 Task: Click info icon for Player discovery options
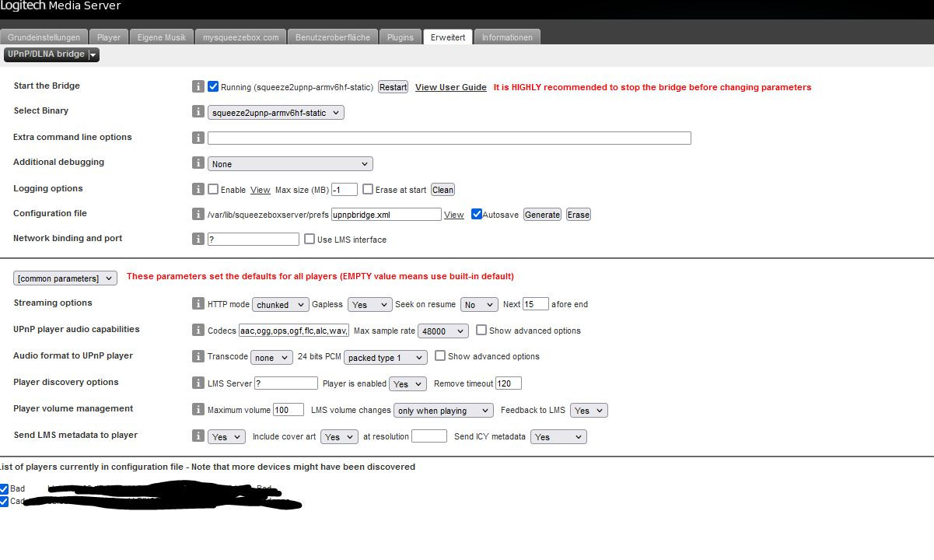pos(198,383)
